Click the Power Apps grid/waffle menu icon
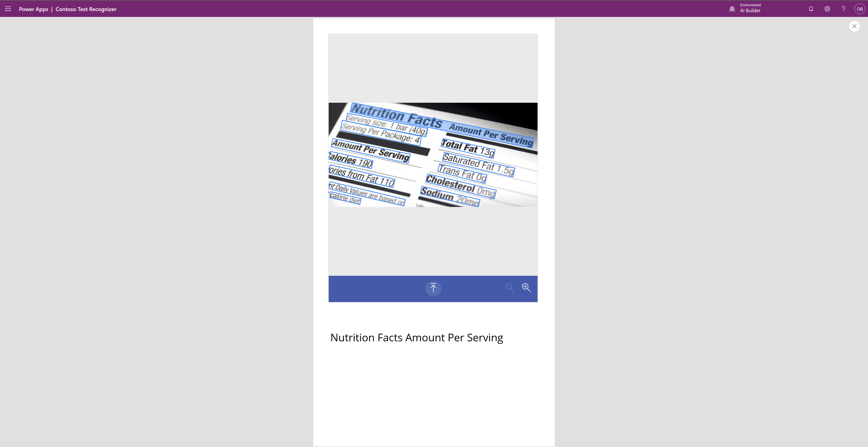This screenshot has width=868, height=447. (8, 9)
